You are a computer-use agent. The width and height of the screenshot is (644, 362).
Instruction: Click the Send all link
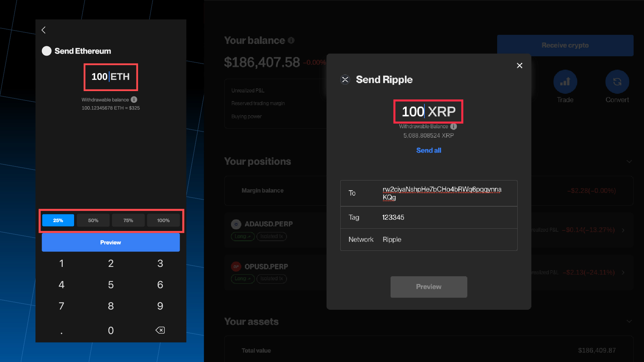point(428,150)
